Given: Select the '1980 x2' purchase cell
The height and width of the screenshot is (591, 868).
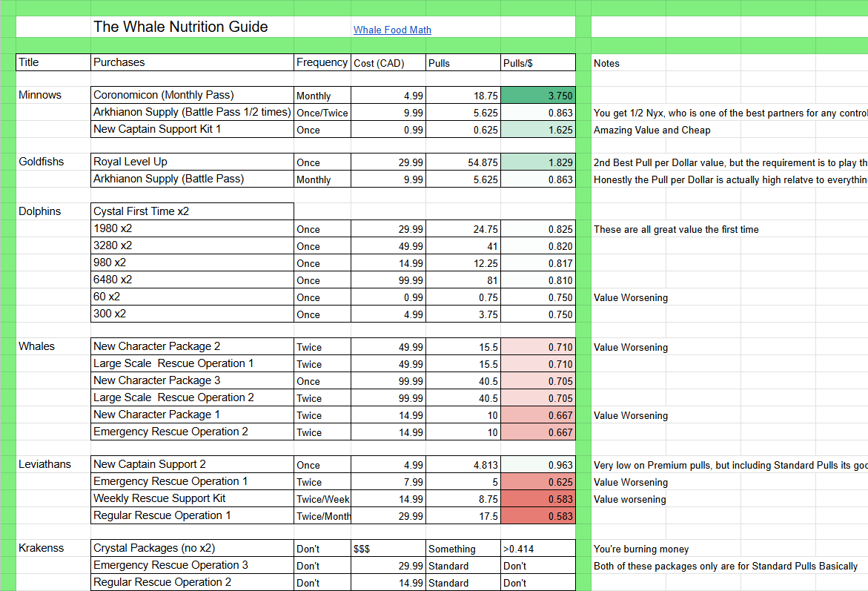Looking at the screenshot, I should click(192, 228).
